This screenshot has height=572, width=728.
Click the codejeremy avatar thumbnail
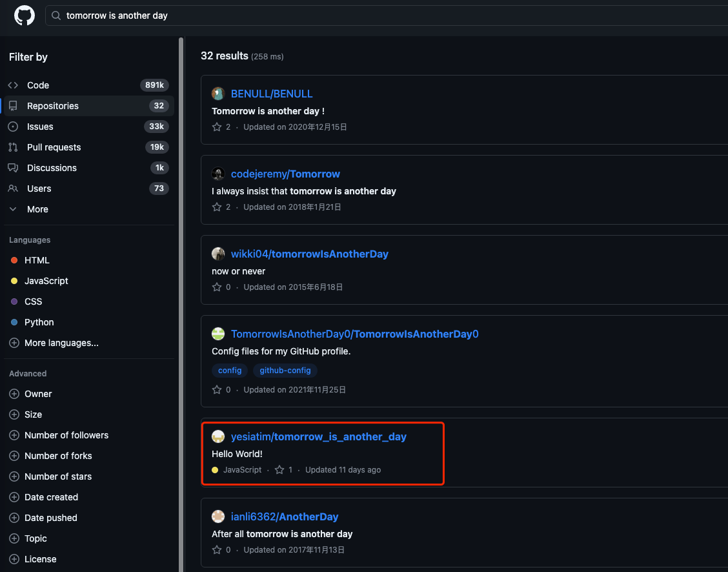click(218, 174)
